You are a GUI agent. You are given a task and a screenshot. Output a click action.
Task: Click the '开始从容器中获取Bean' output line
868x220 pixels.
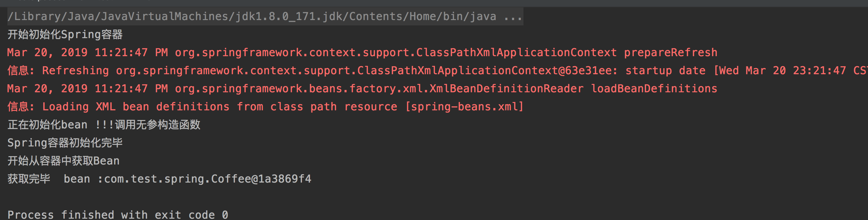(63, 161)
